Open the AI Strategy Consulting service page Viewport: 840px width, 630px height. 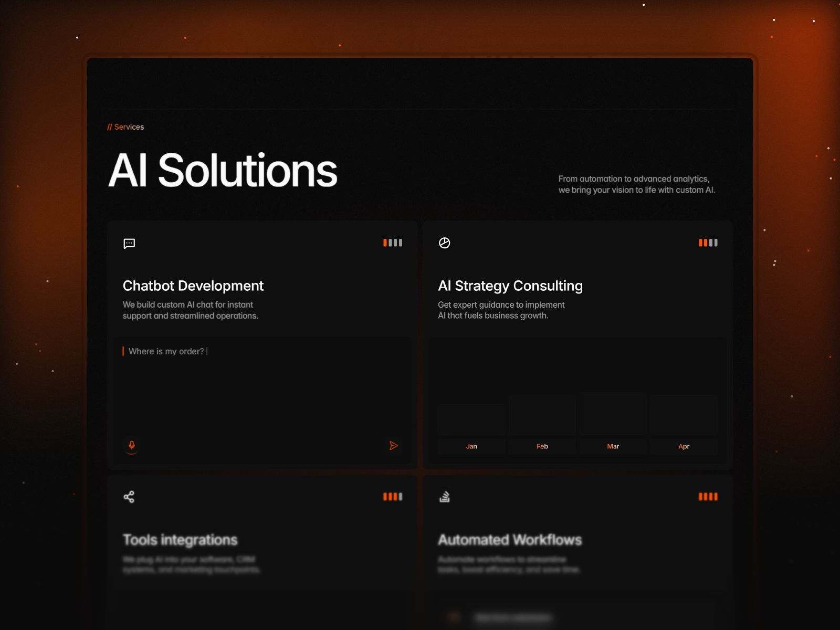click(x=510, y=286)
